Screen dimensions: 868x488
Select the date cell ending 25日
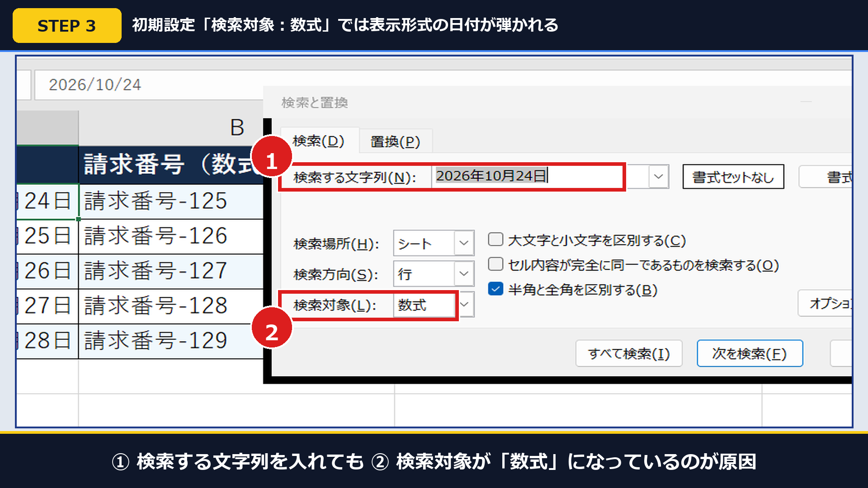(47, 236)
